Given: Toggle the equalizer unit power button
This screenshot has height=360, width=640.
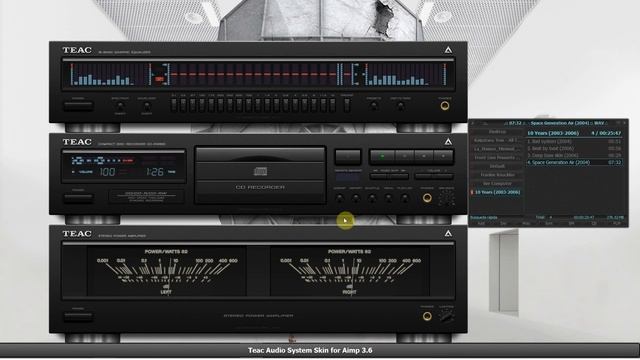Looking at the screenshot, I should (x=78, y=106).
